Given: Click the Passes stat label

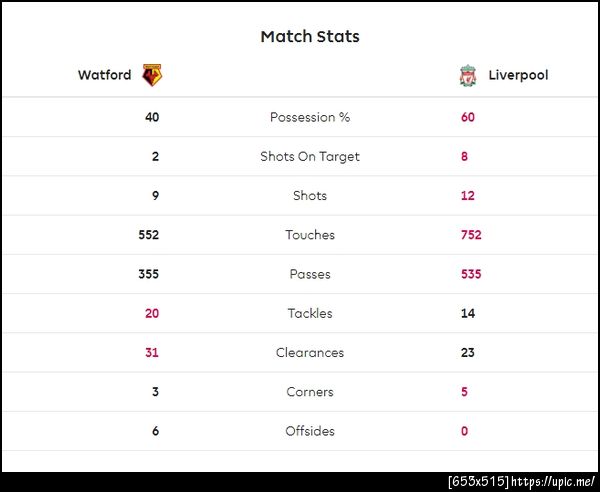Looking at the screenshot, I should click(x=310, y=274).
